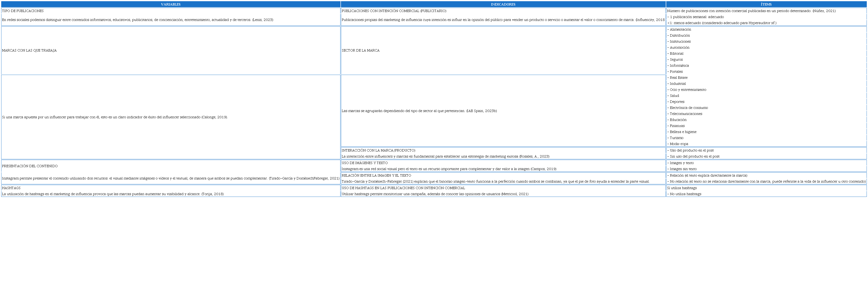
Task: Click the INDICADORES column header
Action: [503, 4]
